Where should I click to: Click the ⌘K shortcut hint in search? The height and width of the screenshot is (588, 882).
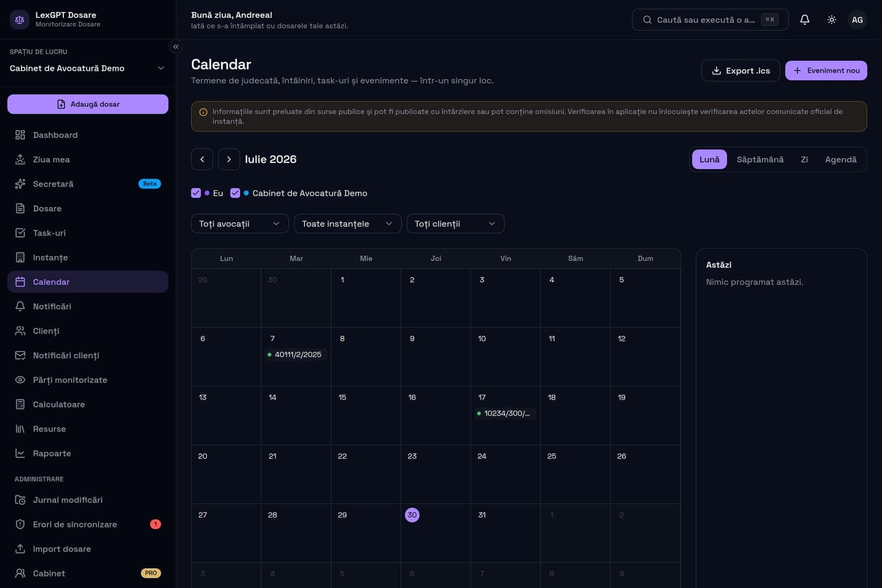[770, 20]
